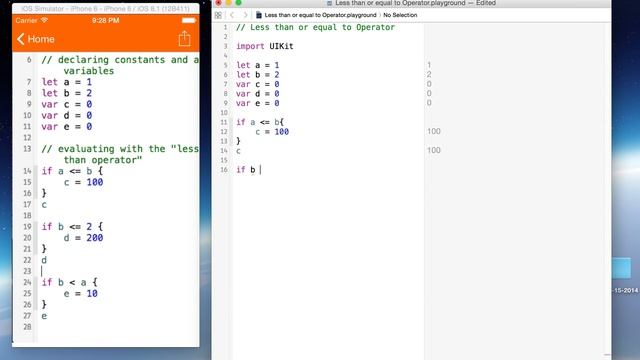Click 'let b = 2' in the playground

(258, 75)
